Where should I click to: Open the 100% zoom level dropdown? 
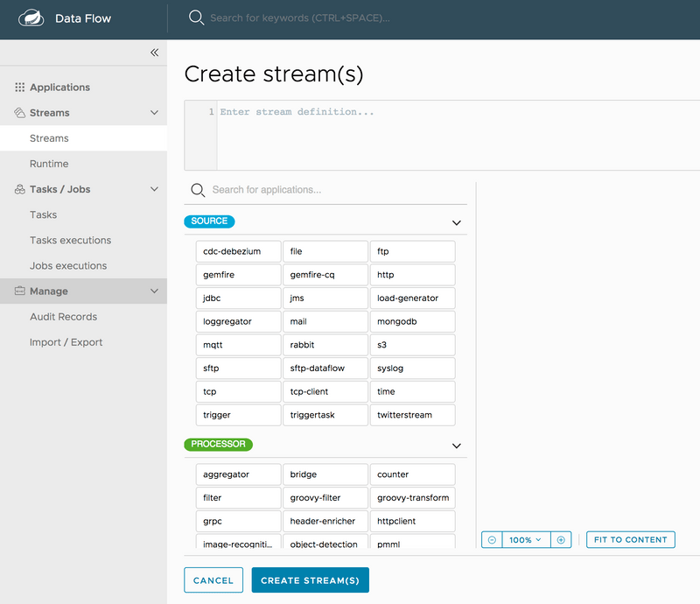point(525,539)
